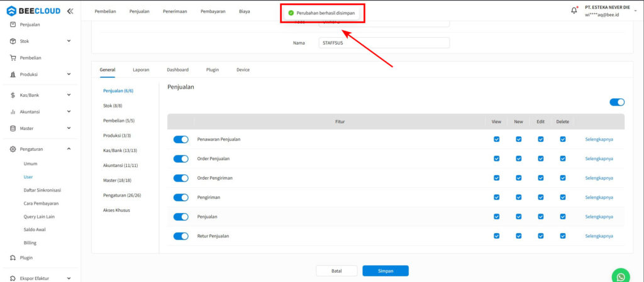Open Selengkapnya link for Pengiriman
644x282 pixels.
[599, 197]
